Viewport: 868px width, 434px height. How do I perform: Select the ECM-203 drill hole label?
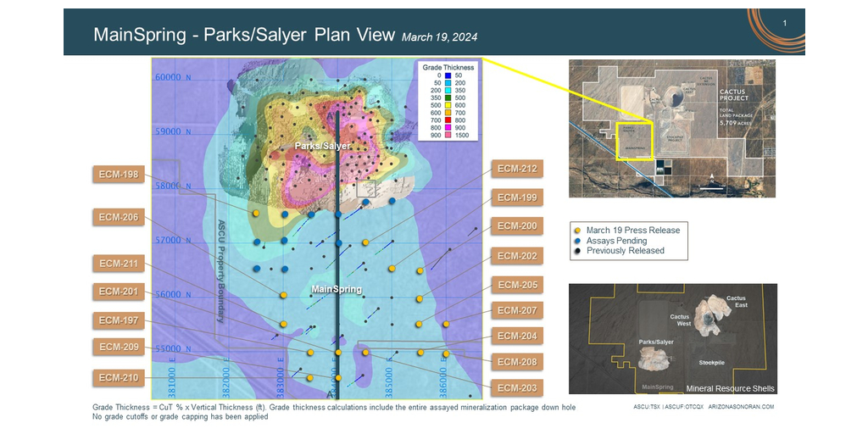click(516, 388)
